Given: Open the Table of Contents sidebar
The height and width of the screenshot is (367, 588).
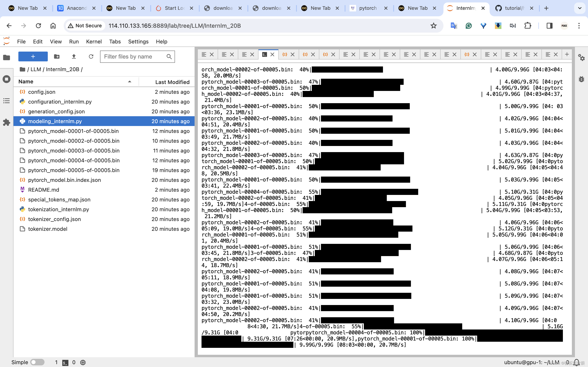Looking at the screenshot, I should click(x=7, y=101).
